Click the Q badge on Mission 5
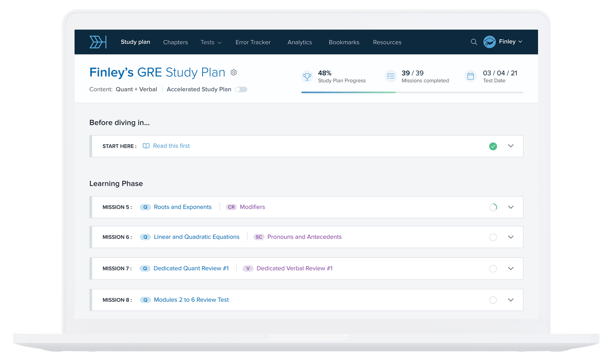The image size is (615, 364). point(145,207)
